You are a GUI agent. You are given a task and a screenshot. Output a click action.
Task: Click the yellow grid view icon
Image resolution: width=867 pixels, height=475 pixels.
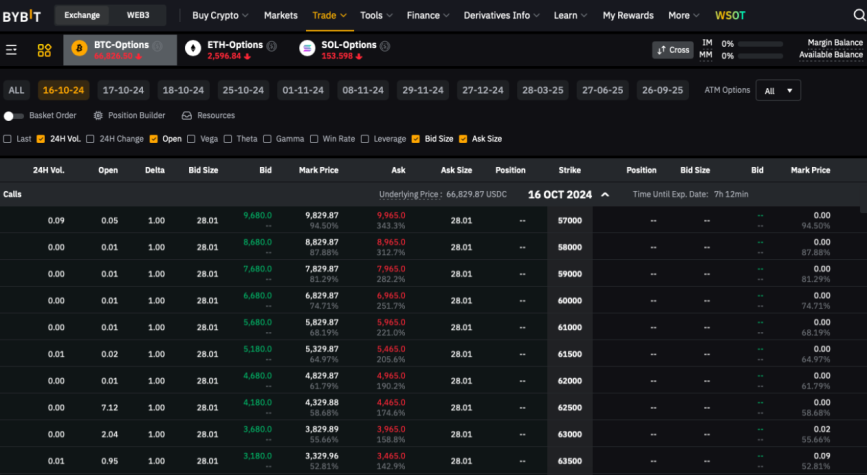click(44, 50)
